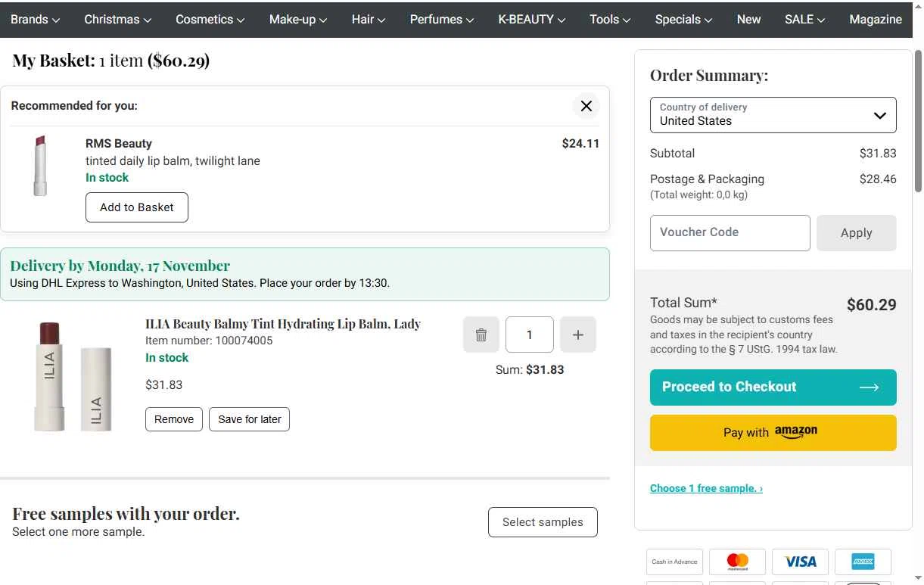Expand the Christmas menu
Screen dimensions: 924x585
click(x=117, y=20)
